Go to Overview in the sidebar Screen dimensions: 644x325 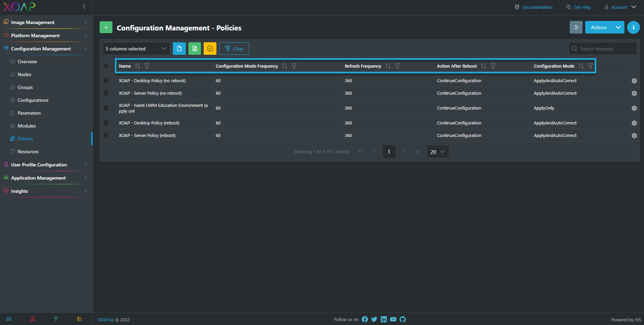click(x=27, y=62)
